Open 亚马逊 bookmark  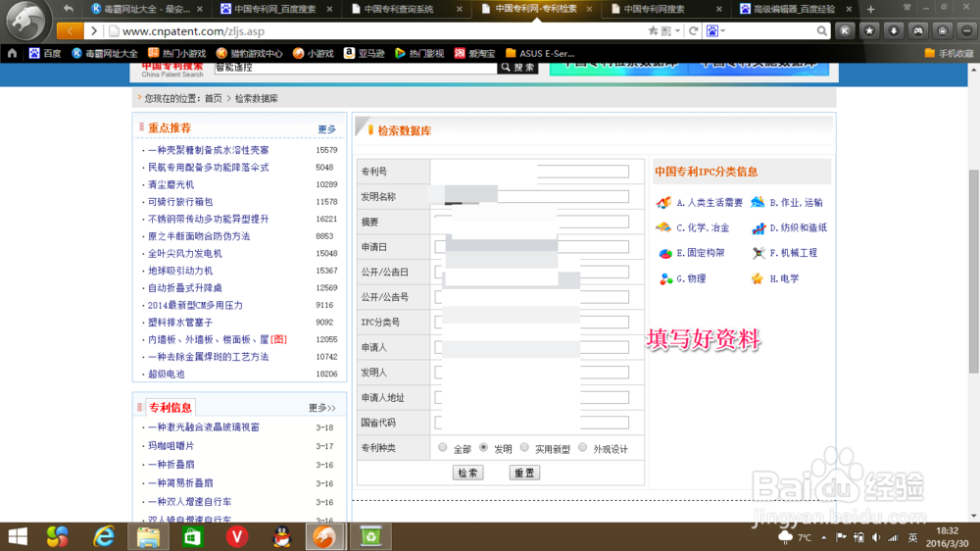(365, 53)
